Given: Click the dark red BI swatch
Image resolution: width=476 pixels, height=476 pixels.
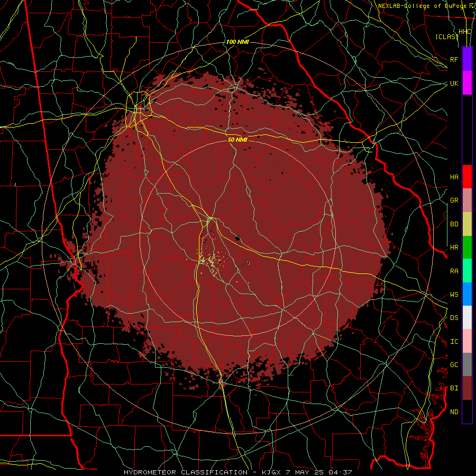Looking at the screenshot, I should 467,388.
